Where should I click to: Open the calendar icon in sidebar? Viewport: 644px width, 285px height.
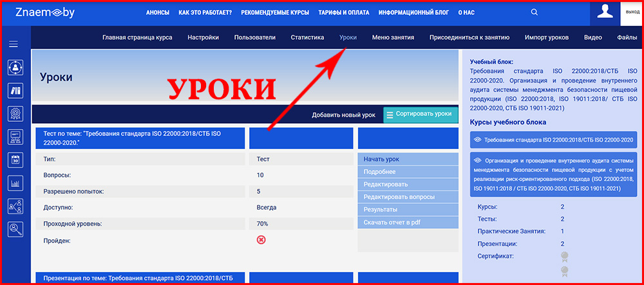pyautogui.click(x=15, y=160)
